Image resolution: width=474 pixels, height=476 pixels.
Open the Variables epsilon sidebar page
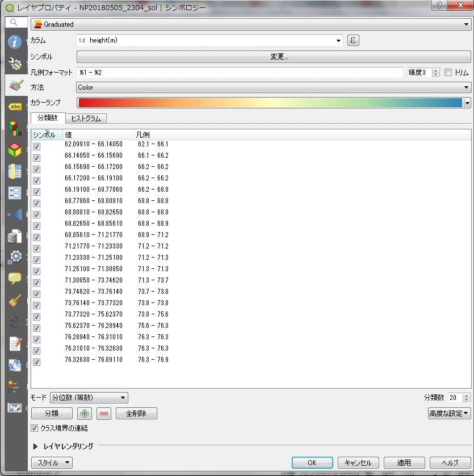tap(15, 322)
